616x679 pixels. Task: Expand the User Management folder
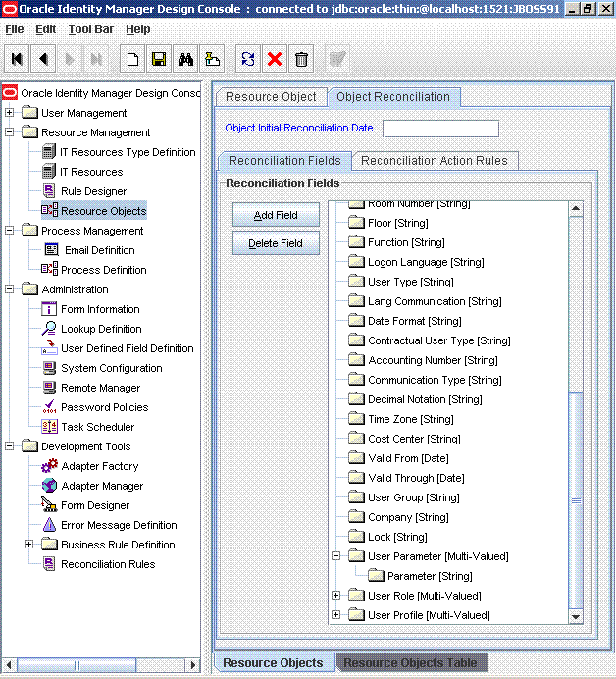9,113
